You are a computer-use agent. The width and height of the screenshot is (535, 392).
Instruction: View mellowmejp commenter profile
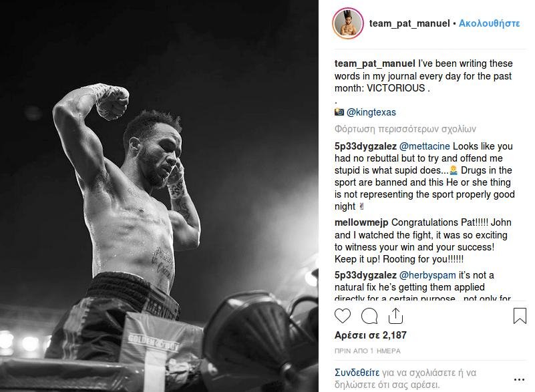361,222
